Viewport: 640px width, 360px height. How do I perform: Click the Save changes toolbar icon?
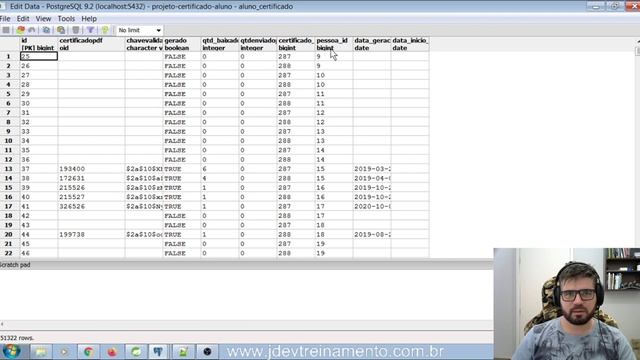[x=6, y=30]
